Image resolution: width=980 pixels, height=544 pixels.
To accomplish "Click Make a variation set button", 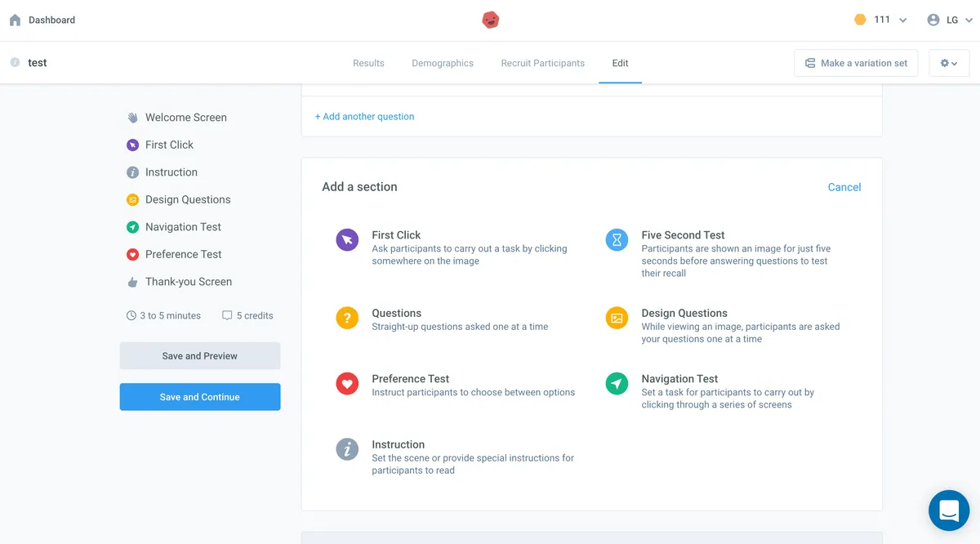I will coord(856,63).
